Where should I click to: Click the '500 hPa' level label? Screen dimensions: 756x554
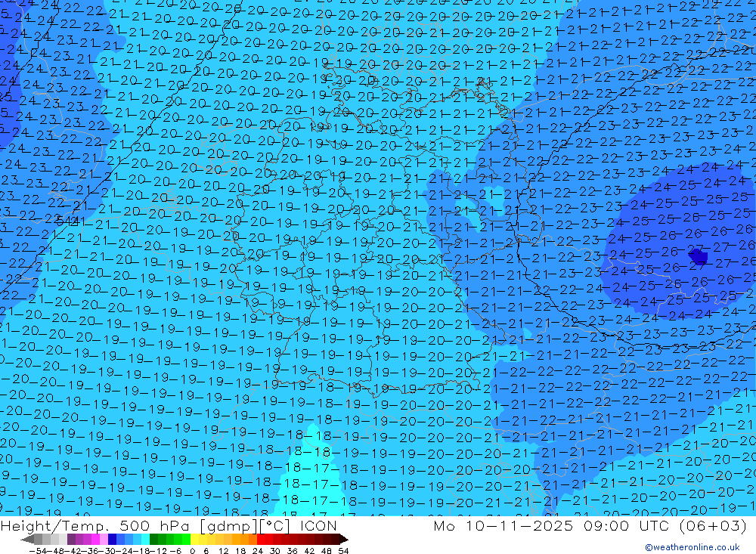[153, 526]
